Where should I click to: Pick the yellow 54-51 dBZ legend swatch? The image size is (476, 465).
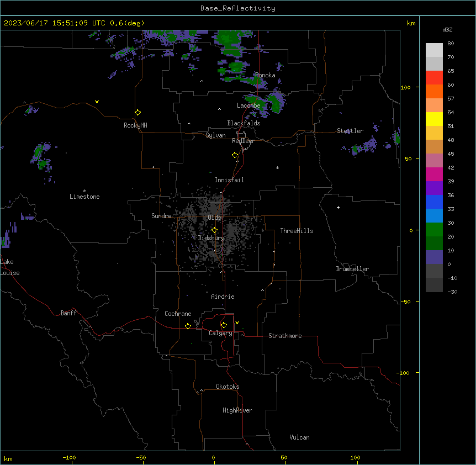[x=434, y=119]
